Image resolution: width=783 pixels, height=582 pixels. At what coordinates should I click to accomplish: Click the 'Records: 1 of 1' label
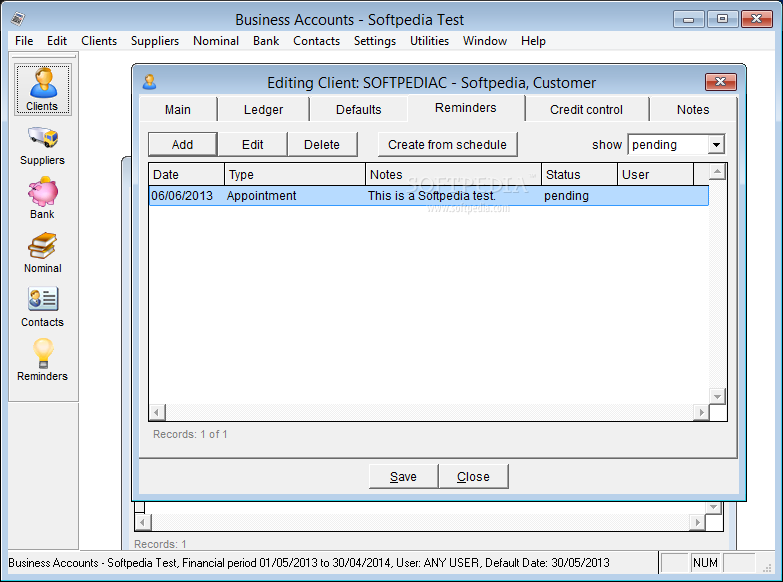click(190, 434)
